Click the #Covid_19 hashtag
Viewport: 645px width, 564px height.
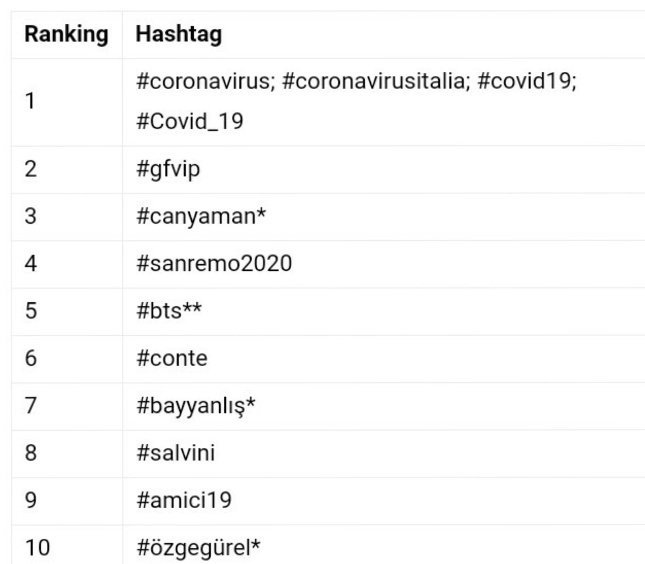click(x=190, y=121)
